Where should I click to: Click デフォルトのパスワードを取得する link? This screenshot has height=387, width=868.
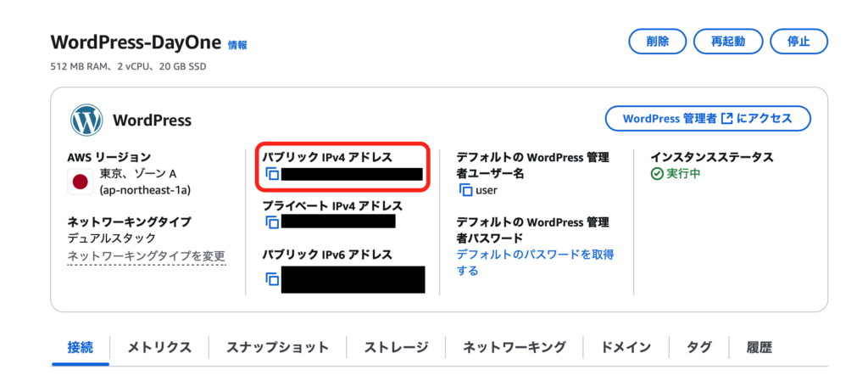tap(535, 263)
